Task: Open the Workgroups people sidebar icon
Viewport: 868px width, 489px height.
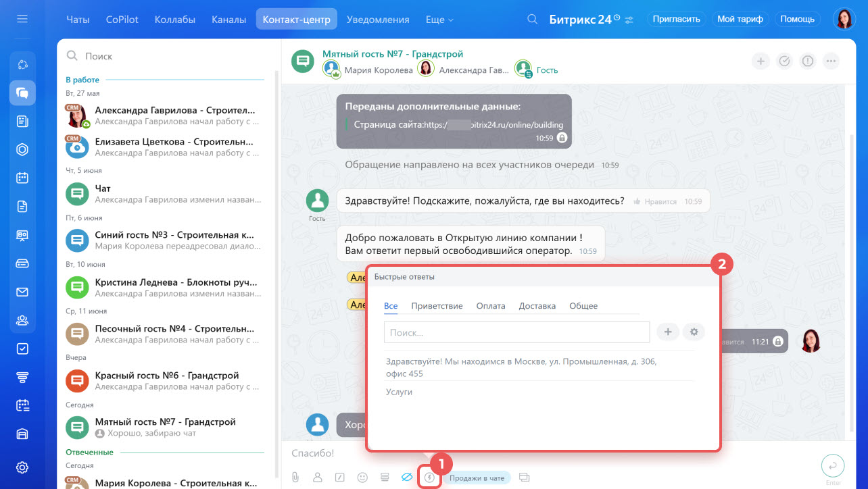Action: 22,320
